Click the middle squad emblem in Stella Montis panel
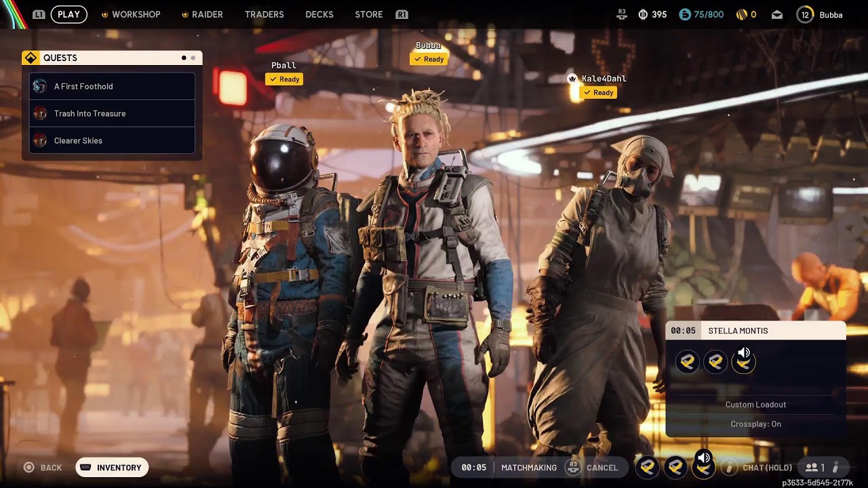Viewport: 868px width, 488px height. [x=715, y=363]
